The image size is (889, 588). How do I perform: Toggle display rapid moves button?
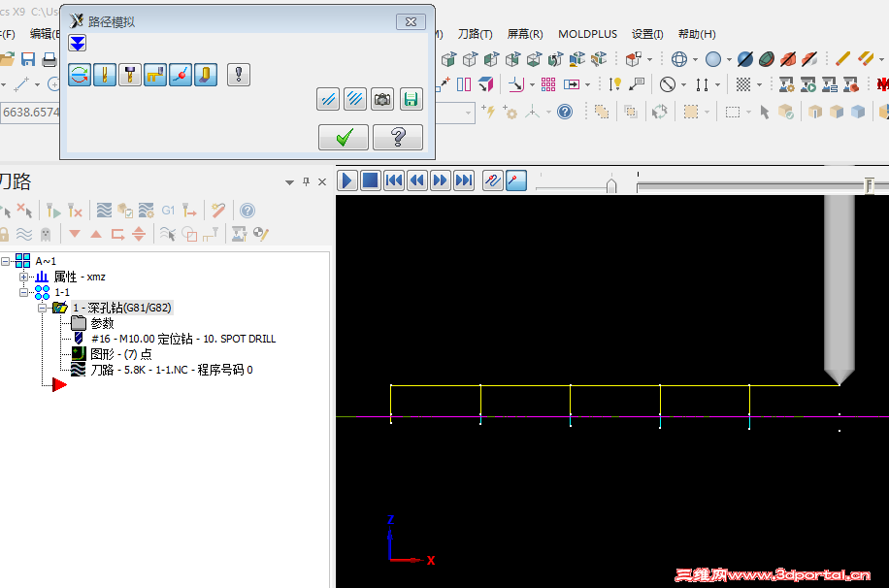[x=155, y=75]
